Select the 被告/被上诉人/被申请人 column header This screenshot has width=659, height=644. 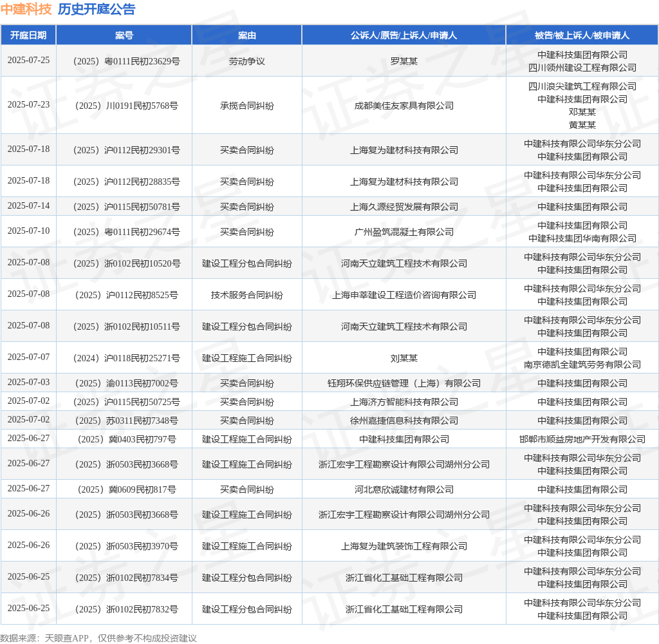coord(582,35)
